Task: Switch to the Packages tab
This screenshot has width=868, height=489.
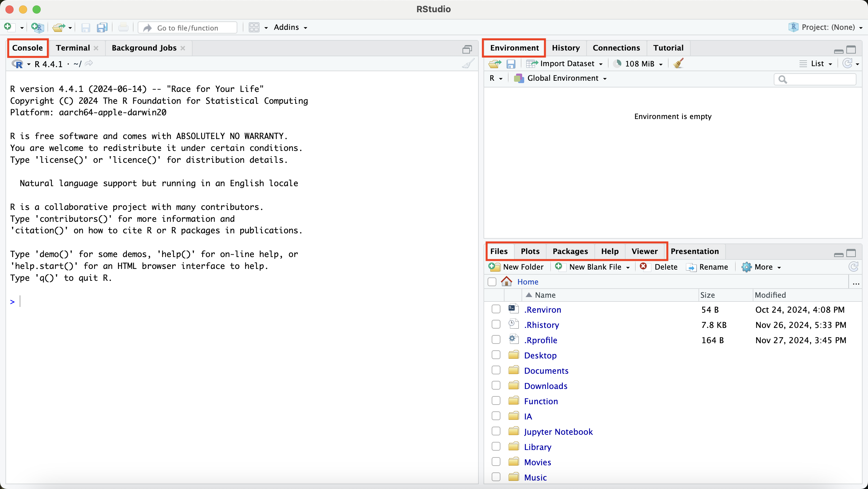Action: 570,251
